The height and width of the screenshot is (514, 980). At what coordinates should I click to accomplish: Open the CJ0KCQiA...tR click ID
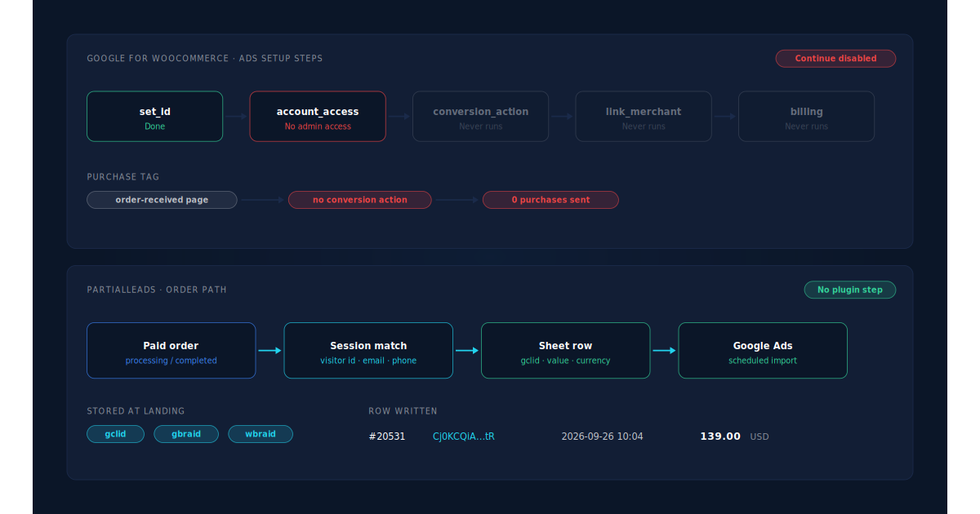tap(464, 436)
